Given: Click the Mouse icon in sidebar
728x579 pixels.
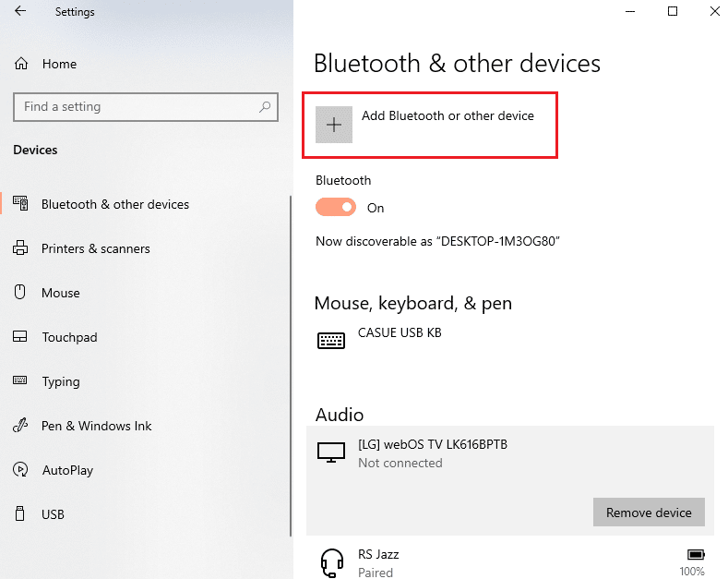Looking at the screenshot, I should [x=21, y=293].
